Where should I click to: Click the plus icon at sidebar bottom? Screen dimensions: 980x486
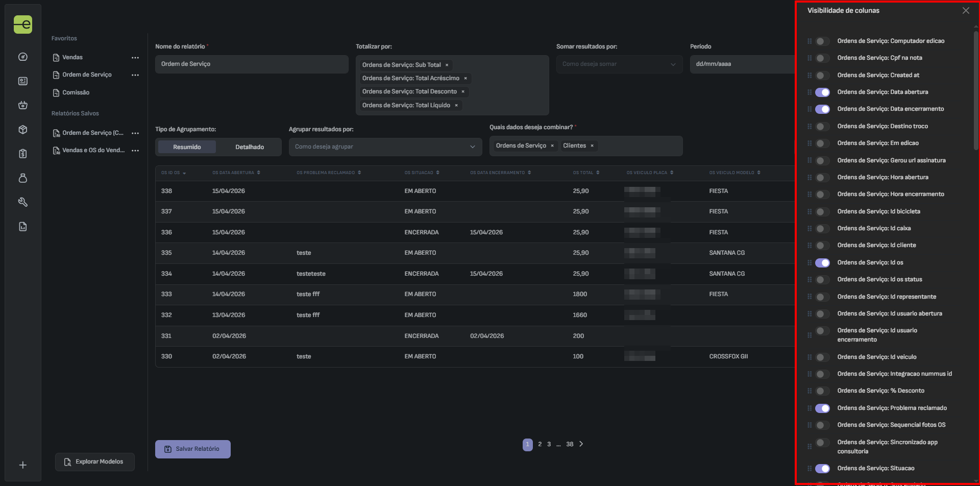coord(23,465)
